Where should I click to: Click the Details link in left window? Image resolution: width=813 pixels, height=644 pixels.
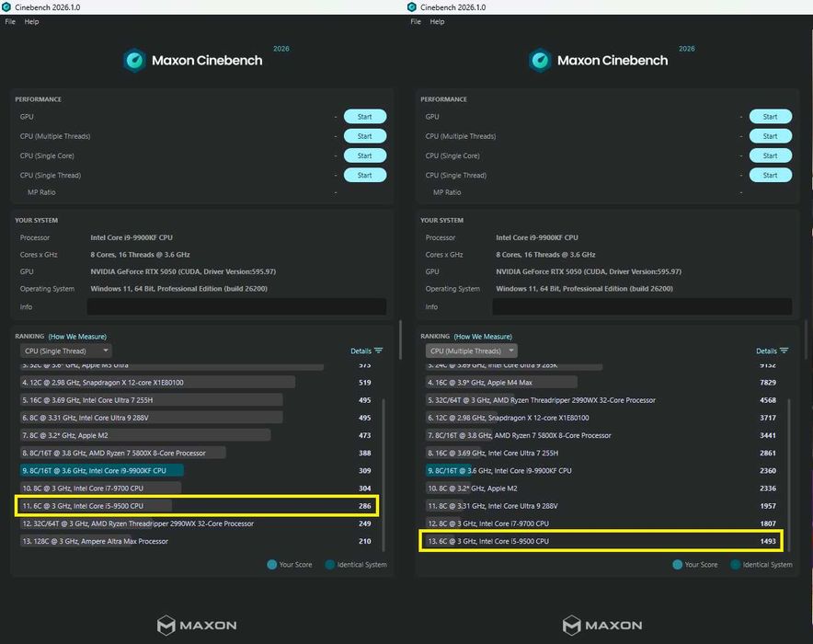[361, 351]
